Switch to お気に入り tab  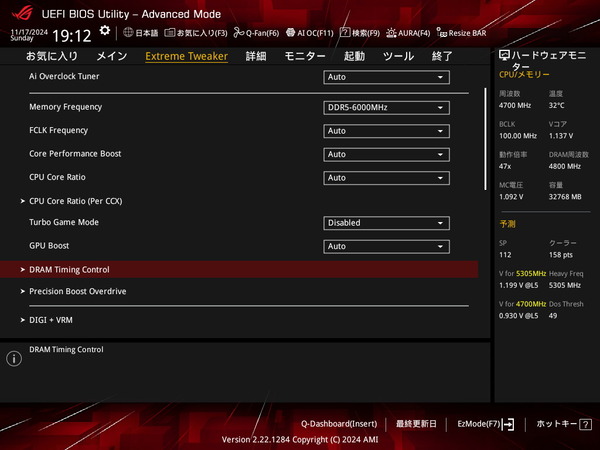coord(52,56)
